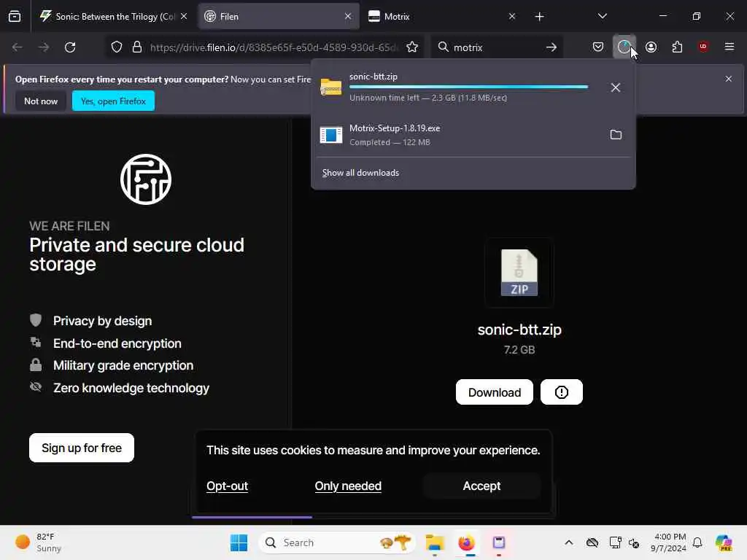Click the sonic-btt.zip download progress bar

[469, 87]
